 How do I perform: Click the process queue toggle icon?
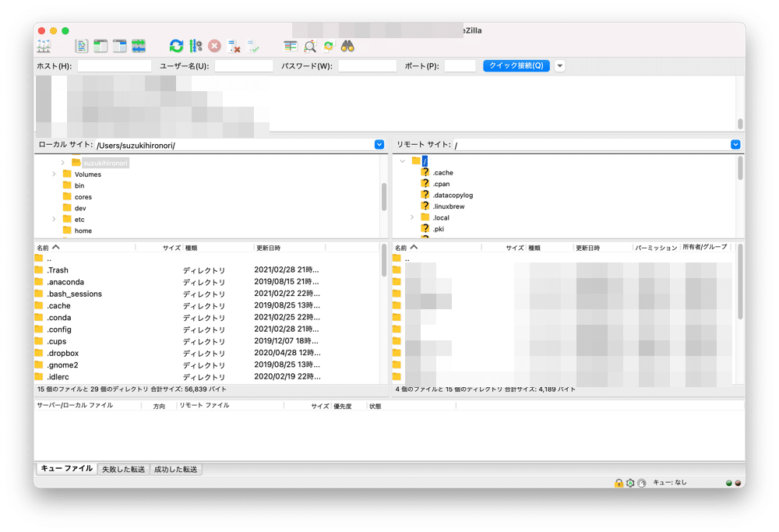[196, 46]
